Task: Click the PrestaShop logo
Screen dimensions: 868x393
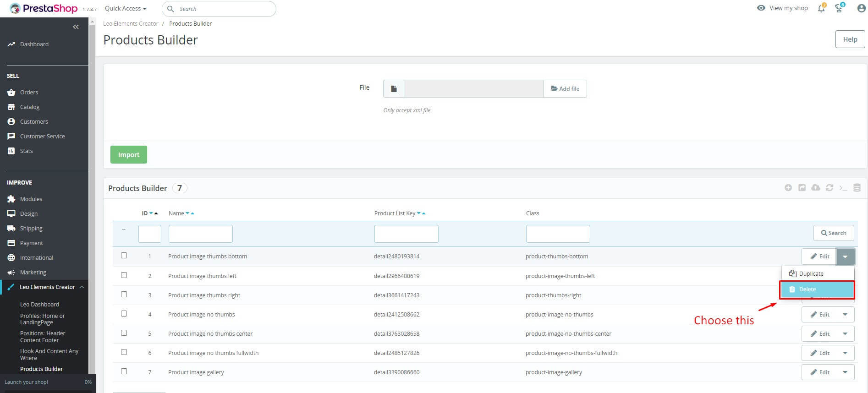Action: [x=44, y=8]
